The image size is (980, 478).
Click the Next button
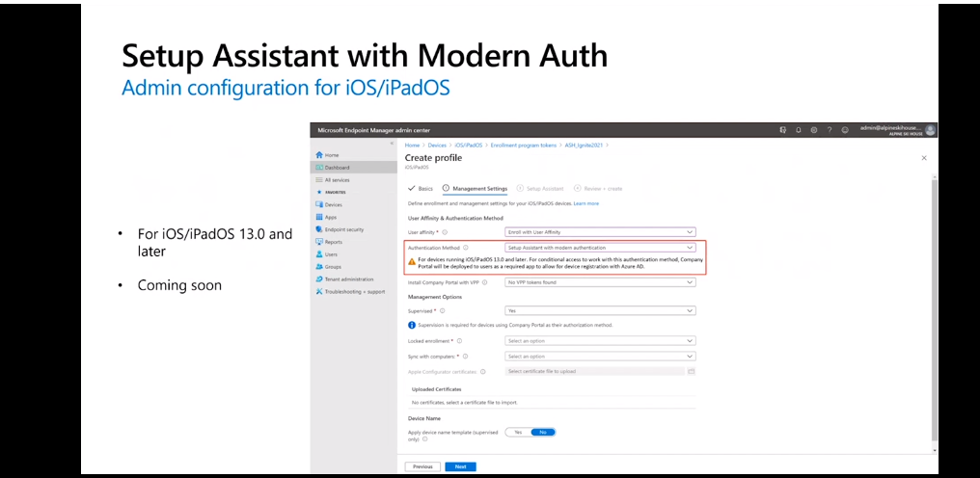point(460,466)
